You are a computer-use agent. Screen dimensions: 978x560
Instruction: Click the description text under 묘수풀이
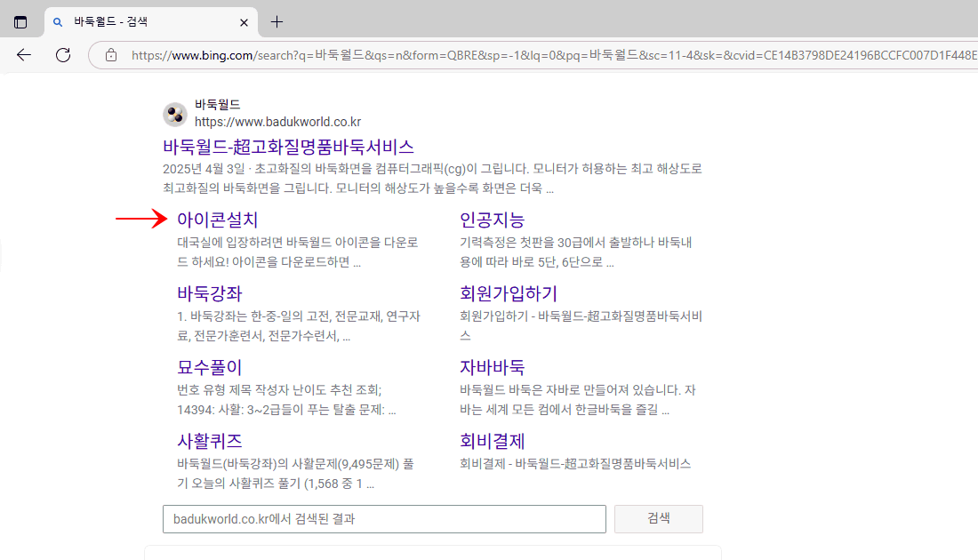pos(286,400)
